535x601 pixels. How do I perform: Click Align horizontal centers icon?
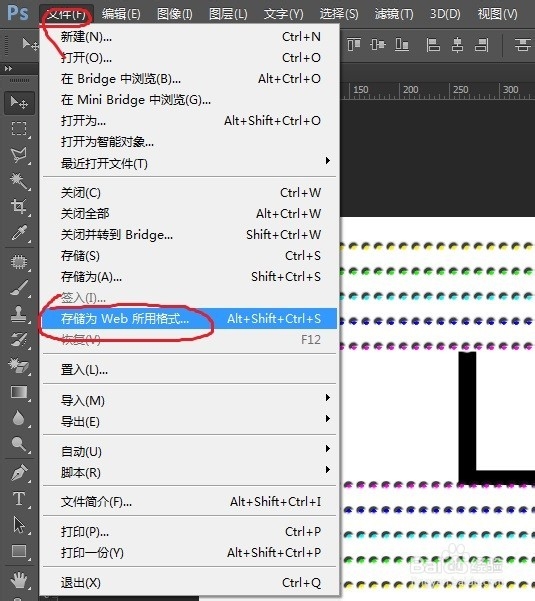pyautogui.click(x=457, y=44)
